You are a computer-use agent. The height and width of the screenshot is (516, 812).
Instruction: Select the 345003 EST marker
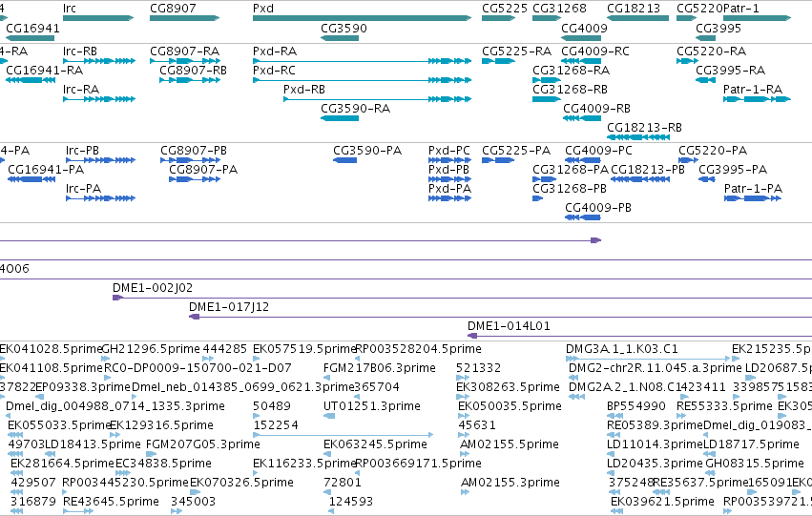click(177, 511)
